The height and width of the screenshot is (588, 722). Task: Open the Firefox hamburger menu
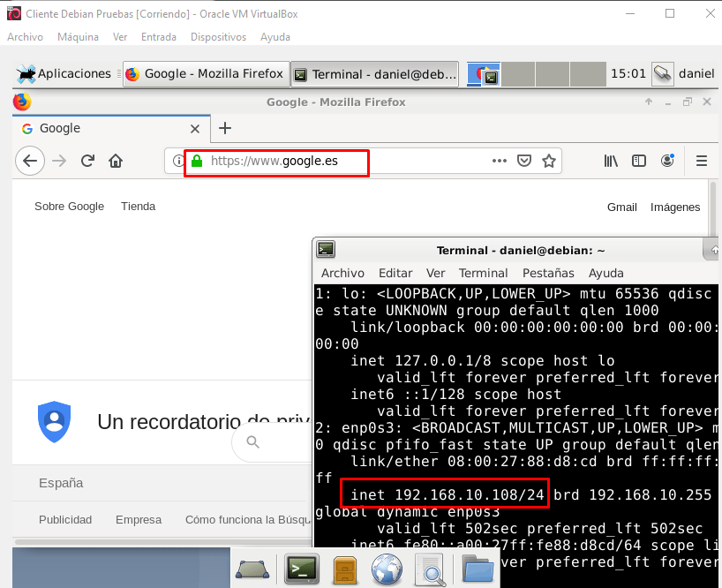click(702, 161)
